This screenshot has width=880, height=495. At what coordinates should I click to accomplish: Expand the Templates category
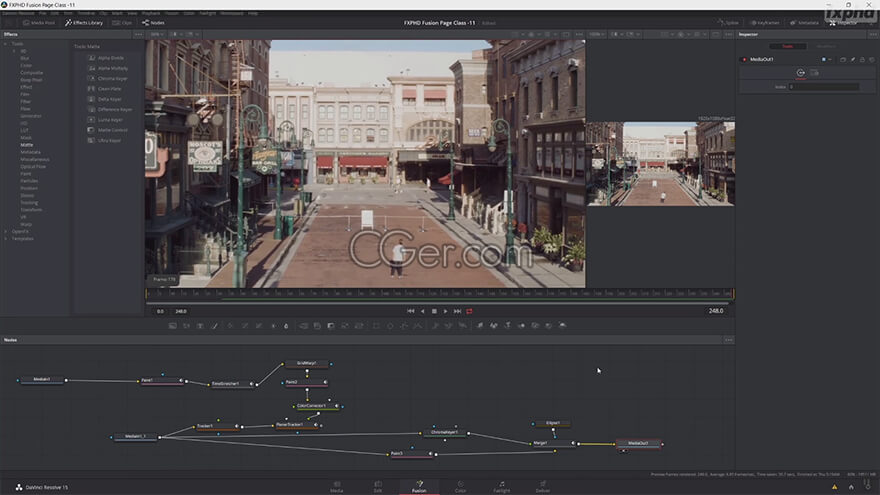coord(6,239)
